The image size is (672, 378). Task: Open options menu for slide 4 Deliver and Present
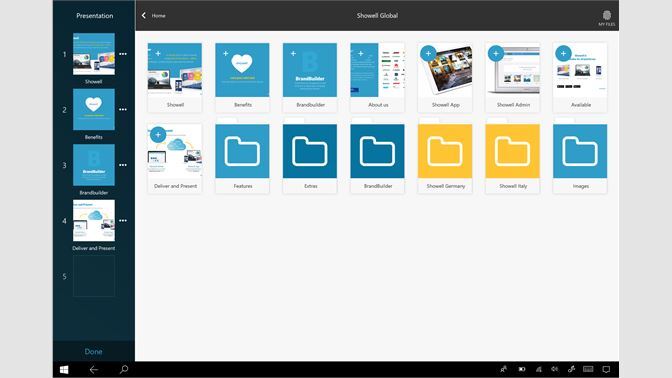point(123,221)
